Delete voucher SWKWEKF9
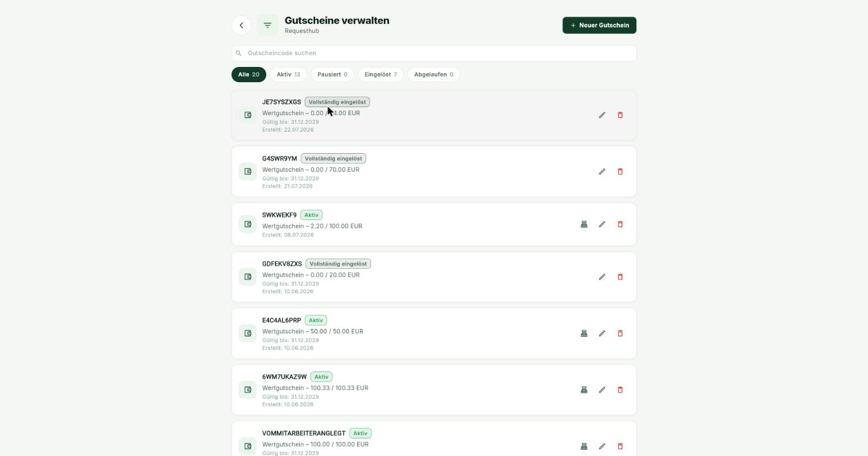 point(620,224)
